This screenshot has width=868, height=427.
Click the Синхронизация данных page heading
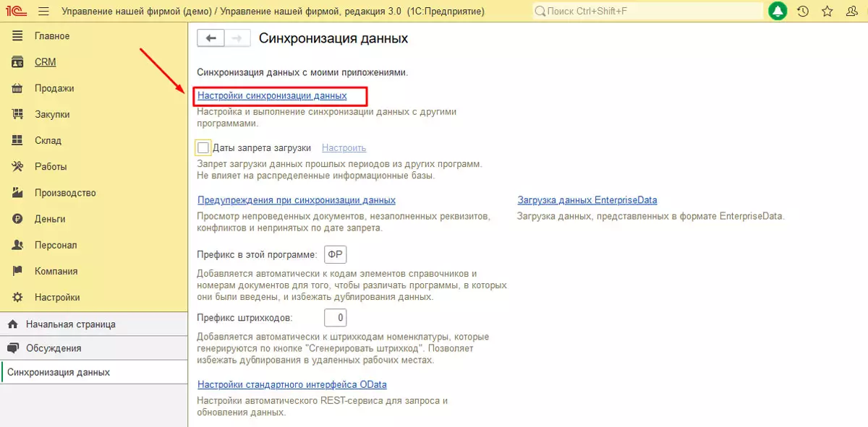click(333, 38)
